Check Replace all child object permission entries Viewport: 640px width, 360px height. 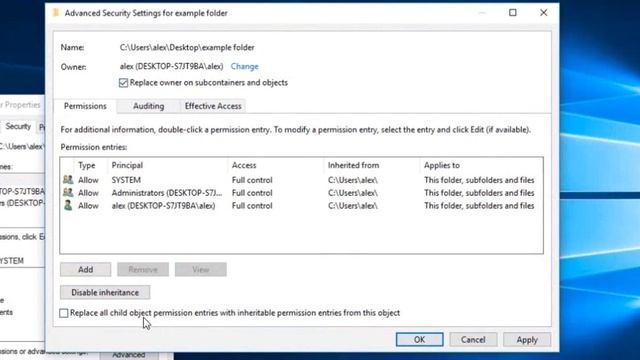point(64,313)
